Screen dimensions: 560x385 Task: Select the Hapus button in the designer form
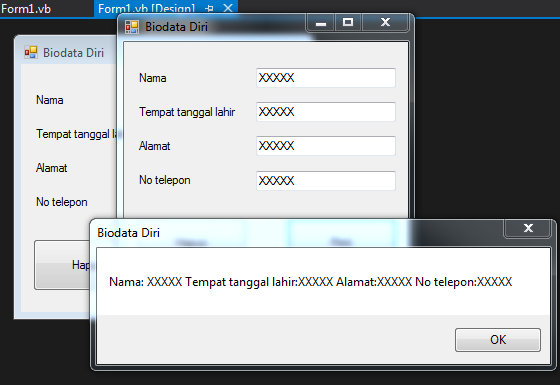[62, 265]
